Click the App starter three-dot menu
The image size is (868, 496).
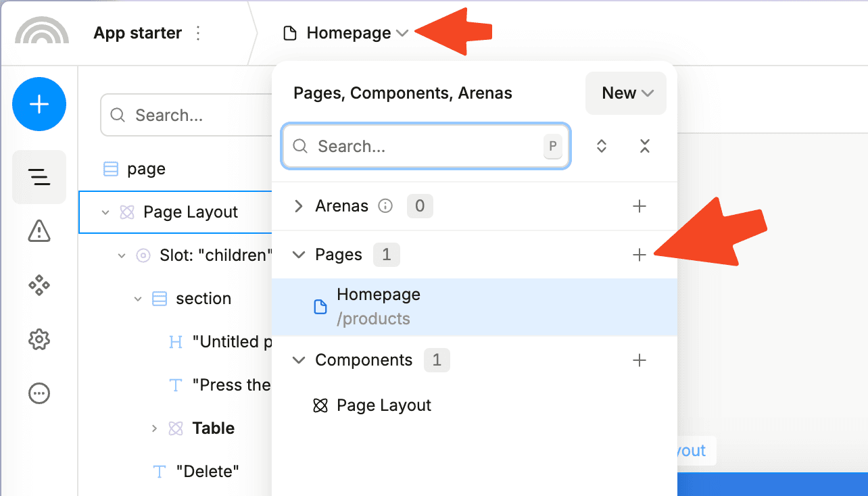coord(198,33)
